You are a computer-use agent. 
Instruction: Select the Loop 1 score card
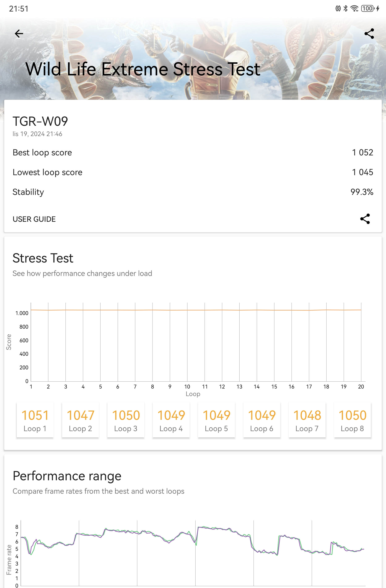(35, 420)
